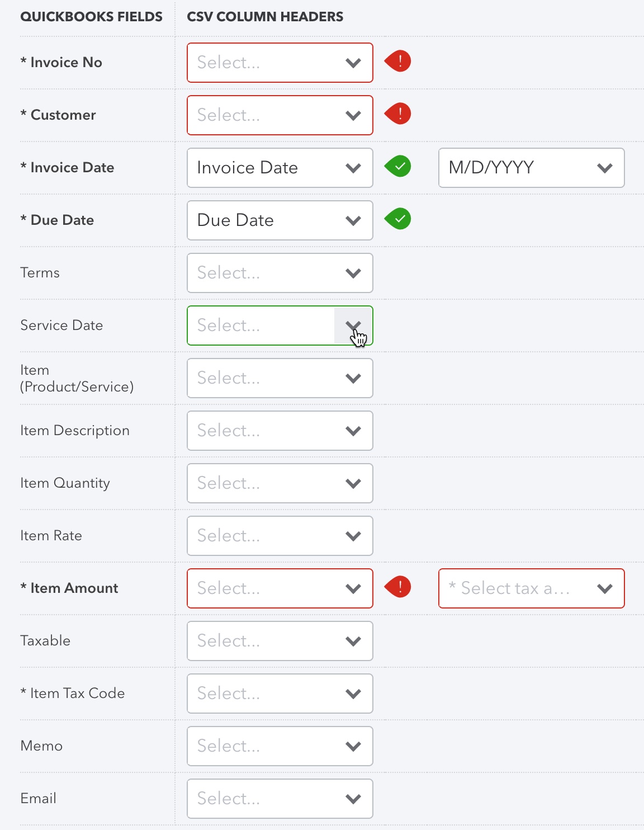Click the red error icon next to Customer
Screen dimensions: 644x830
(x=397, y=114)
